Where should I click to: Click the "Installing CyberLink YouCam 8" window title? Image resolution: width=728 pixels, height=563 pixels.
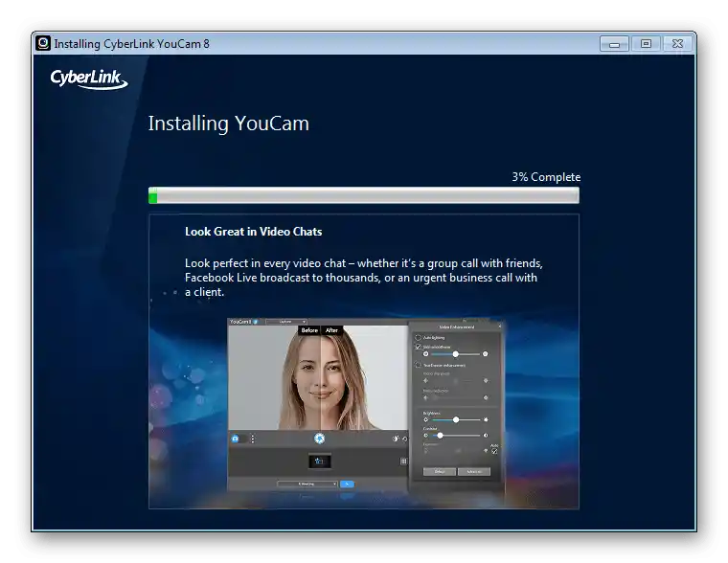pos(132,44)
